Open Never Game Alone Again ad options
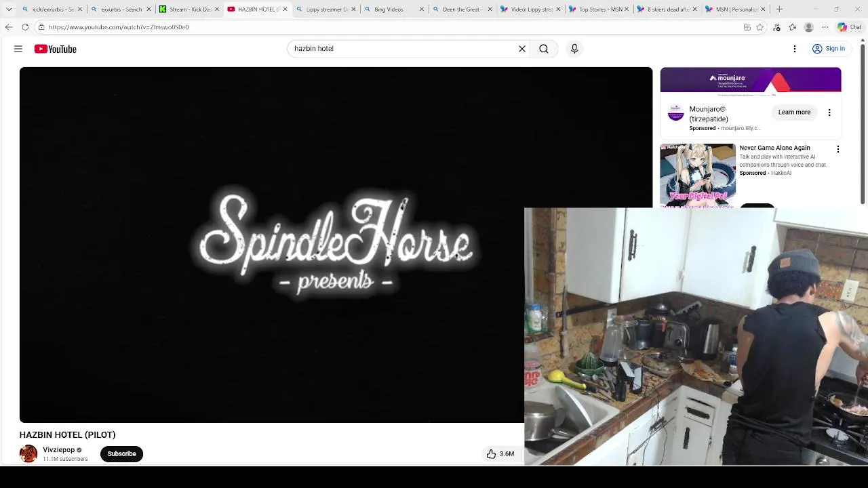The height and width of the screenshot is (488, 868). tap(838, 149)
